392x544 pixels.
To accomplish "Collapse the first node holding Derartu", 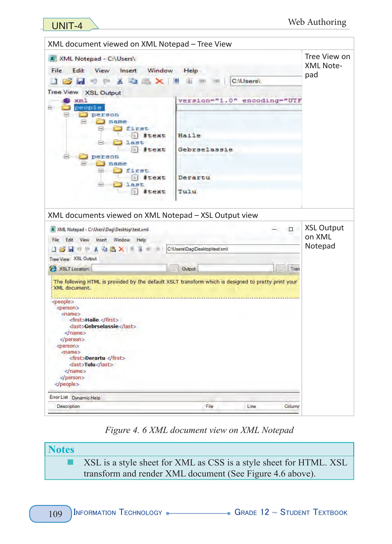I will pos(101,171).
